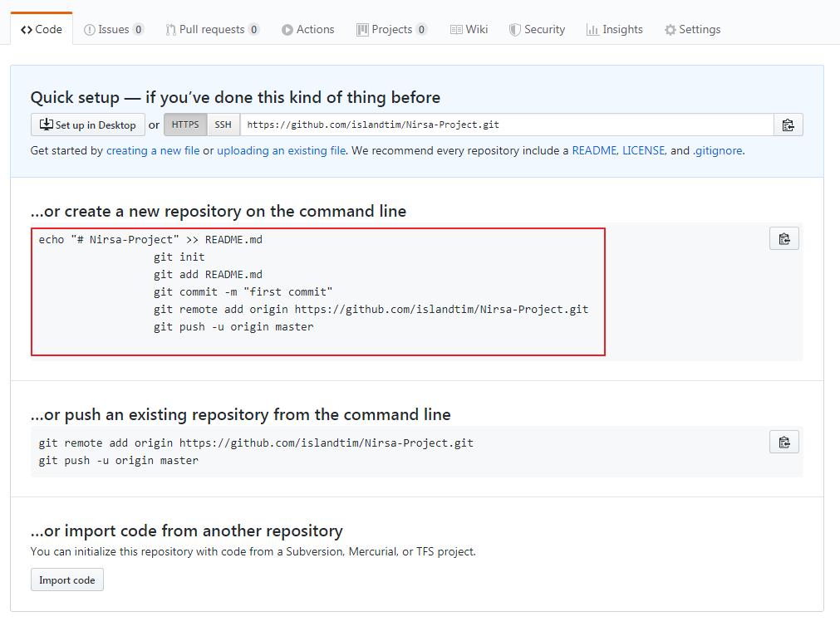
Task: Open the Pull requests tab
Action: point(212,29)
